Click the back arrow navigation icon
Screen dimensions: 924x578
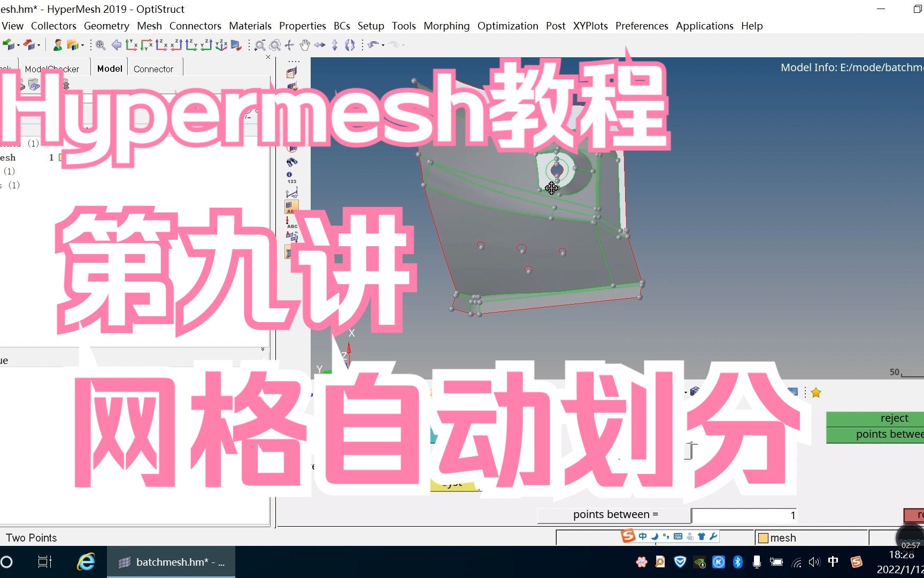click(117, 45)
